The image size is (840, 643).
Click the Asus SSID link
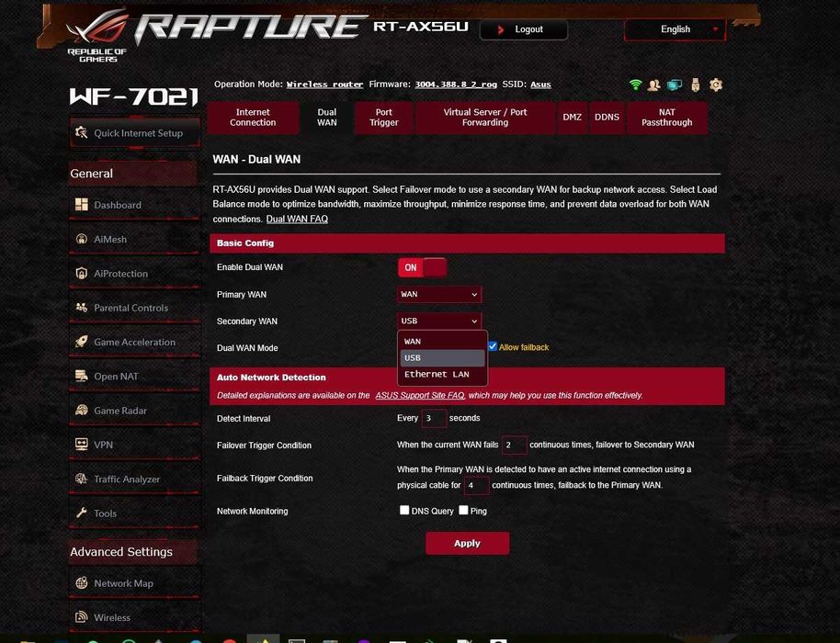(x=540, y=85)
